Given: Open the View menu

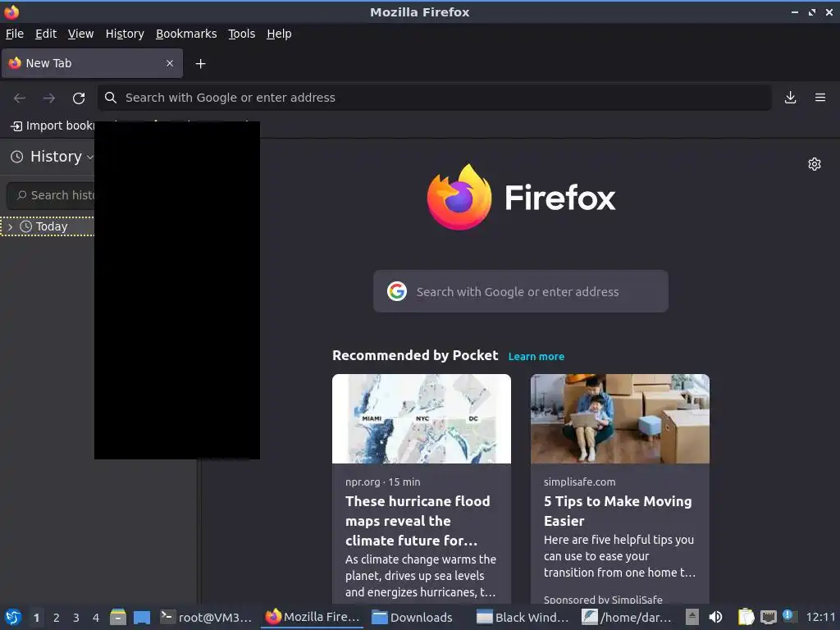Looking at the screenshot, I should click(x=81, y=34).
